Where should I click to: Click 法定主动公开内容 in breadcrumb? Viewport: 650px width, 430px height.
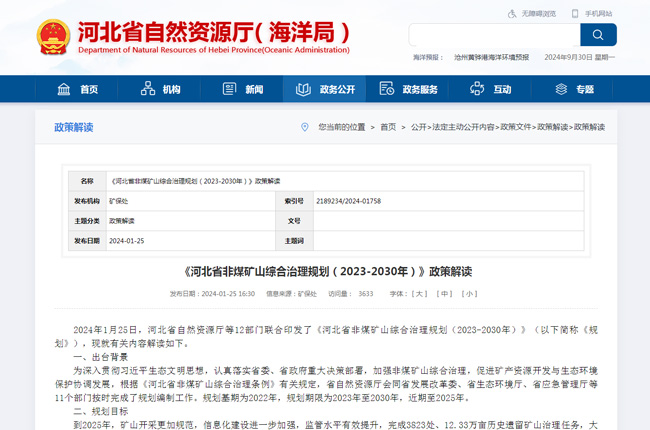tap(462, 127)
